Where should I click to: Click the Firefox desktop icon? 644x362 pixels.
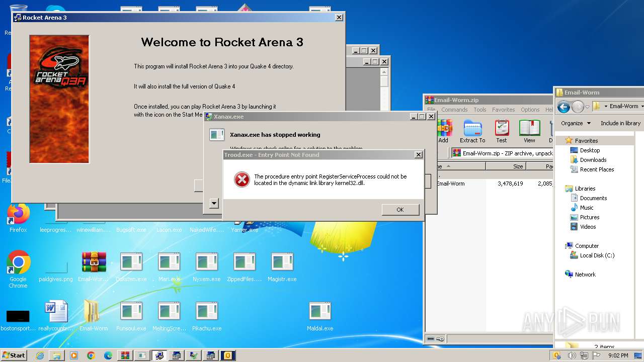[18, 218]
